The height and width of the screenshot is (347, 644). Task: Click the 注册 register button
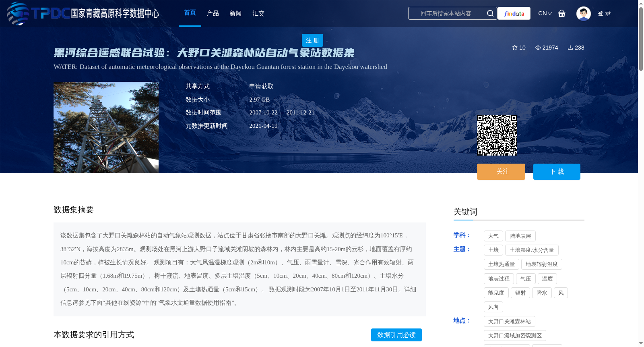[312, 40]
